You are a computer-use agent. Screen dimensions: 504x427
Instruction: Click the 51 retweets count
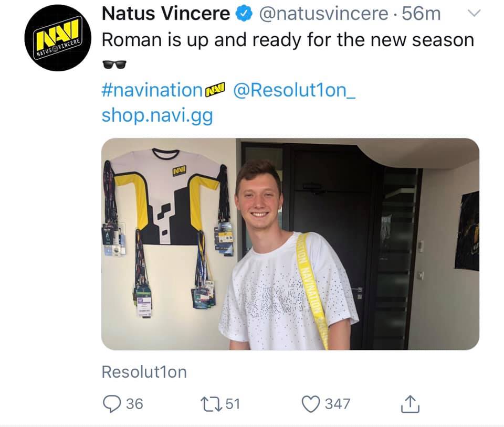click(x=232, y=403)
